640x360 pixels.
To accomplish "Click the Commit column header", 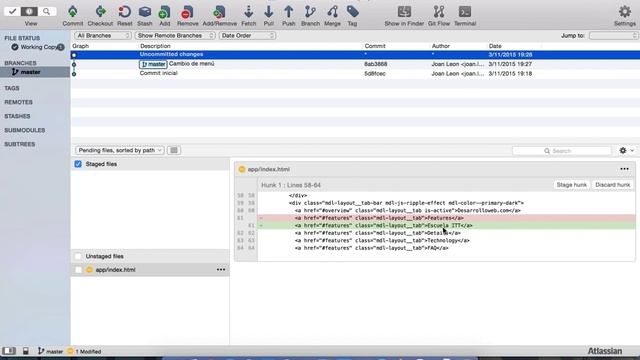I will (x=375, y=46).
